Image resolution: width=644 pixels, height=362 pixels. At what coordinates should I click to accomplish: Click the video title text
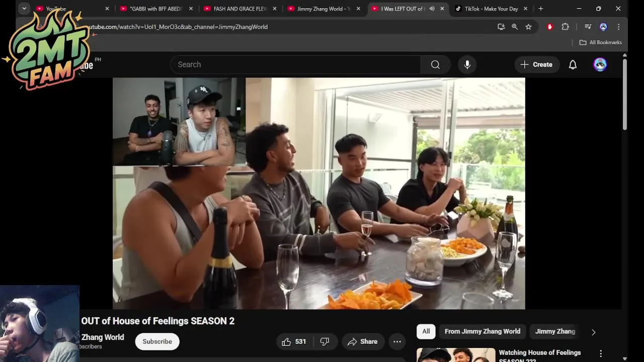pyautogui.click(x=157, y=321)
